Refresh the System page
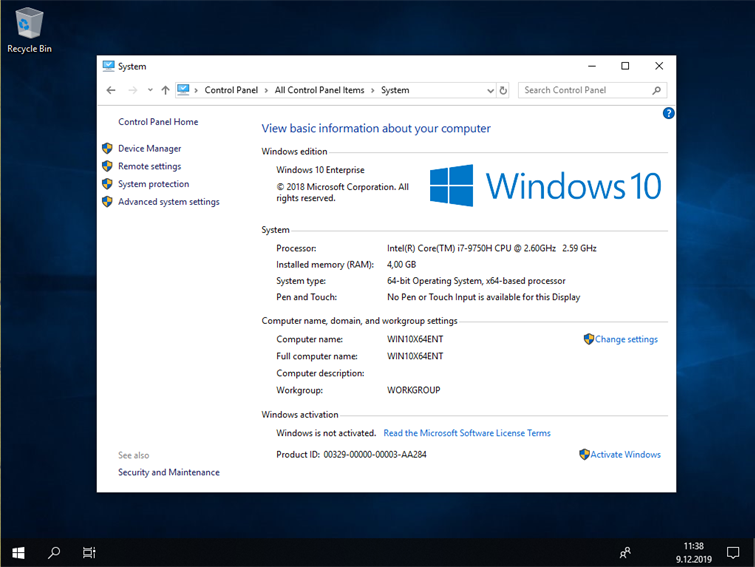Image resolution: width=755 pixels, height=567 pixels. 503,90
